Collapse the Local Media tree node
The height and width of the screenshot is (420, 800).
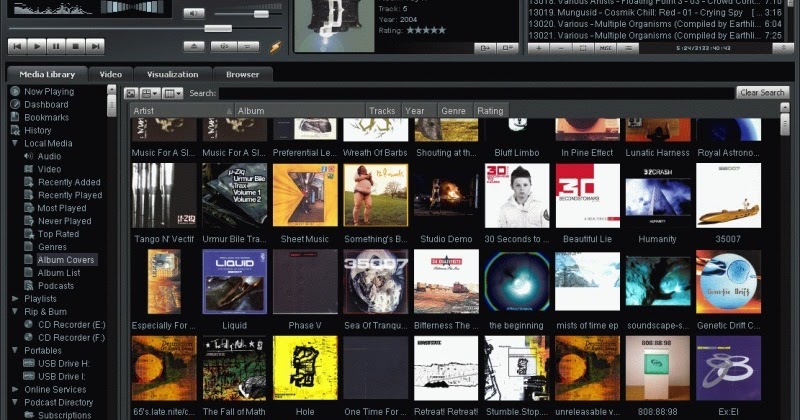pyautogui.click(x=15, y=143)
